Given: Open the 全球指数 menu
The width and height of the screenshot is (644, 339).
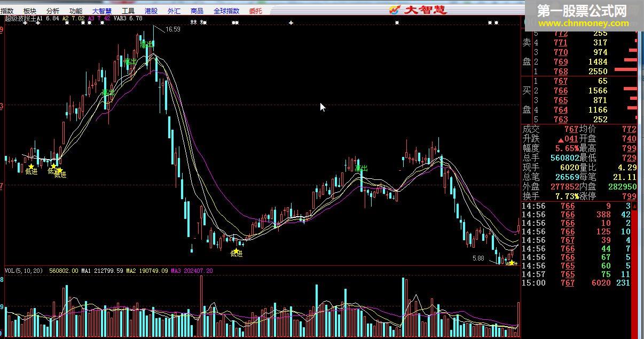Looking at the screenshot, I should point(226,11).
